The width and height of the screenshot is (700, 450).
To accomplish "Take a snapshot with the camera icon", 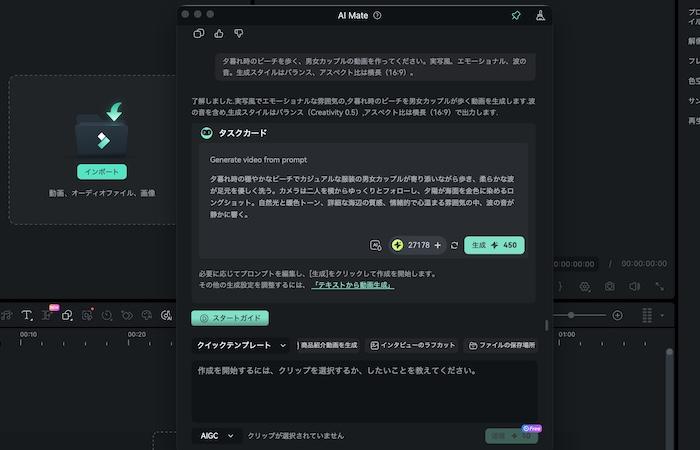I will tap(609, 287).
